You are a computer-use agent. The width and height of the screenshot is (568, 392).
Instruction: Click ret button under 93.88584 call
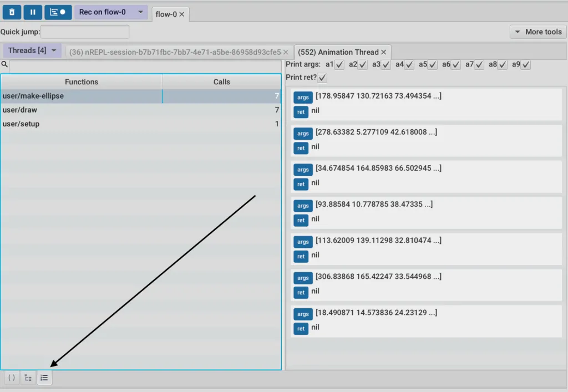point(301,220)
